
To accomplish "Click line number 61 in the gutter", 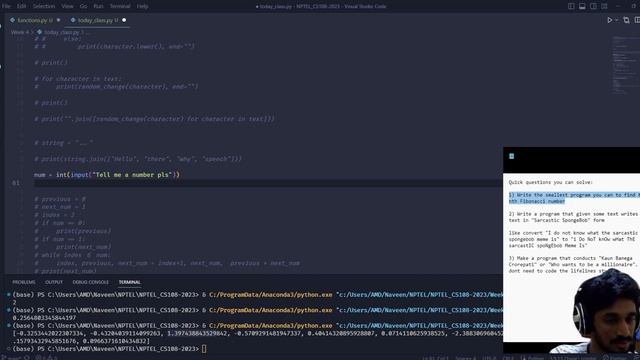I will [x=16, y=183].
